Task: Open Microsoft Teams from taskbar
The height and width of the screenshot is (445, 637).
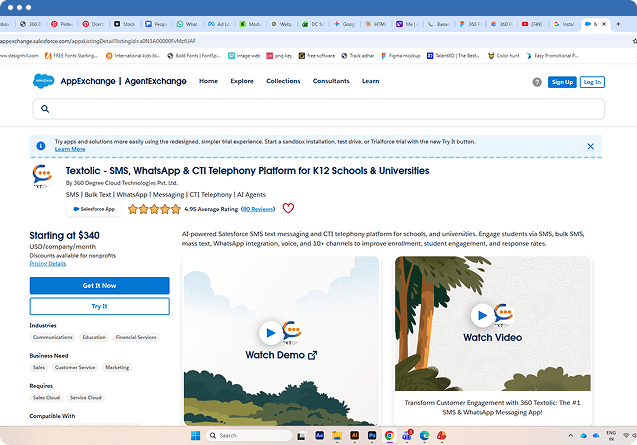Action: [x=407, y=436]
